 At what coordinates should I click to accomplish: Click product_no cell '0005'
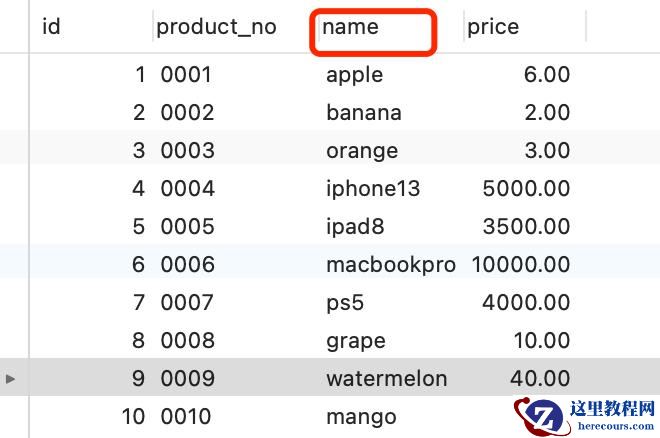(x=187, y=227)
